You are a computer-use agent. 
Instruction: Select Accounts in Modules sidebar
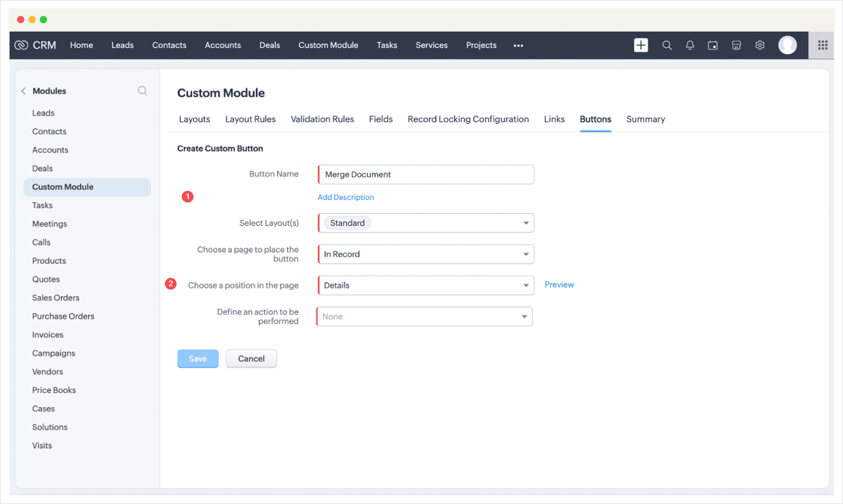click(50, 150)
